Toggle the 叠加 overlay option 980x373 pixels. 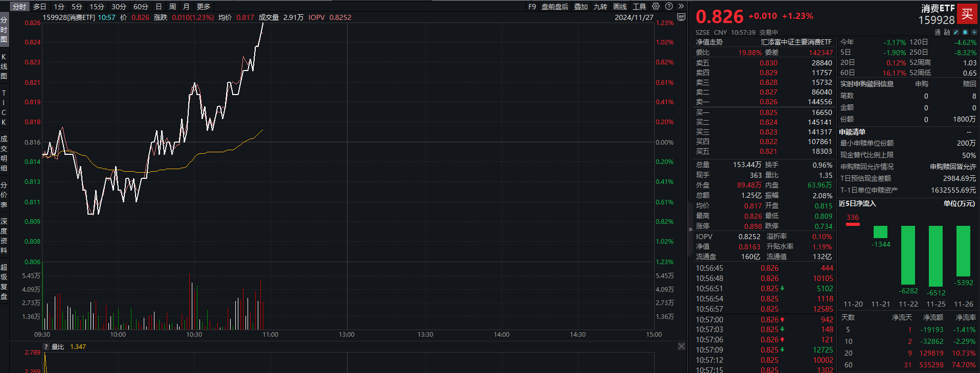[x=581, y=7]
